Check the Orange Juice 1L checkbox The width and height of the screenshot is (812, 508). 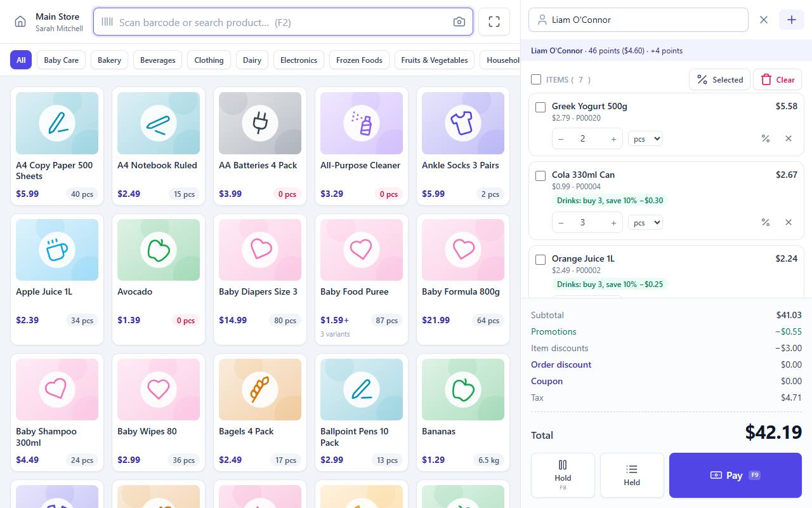pos(540,260)
